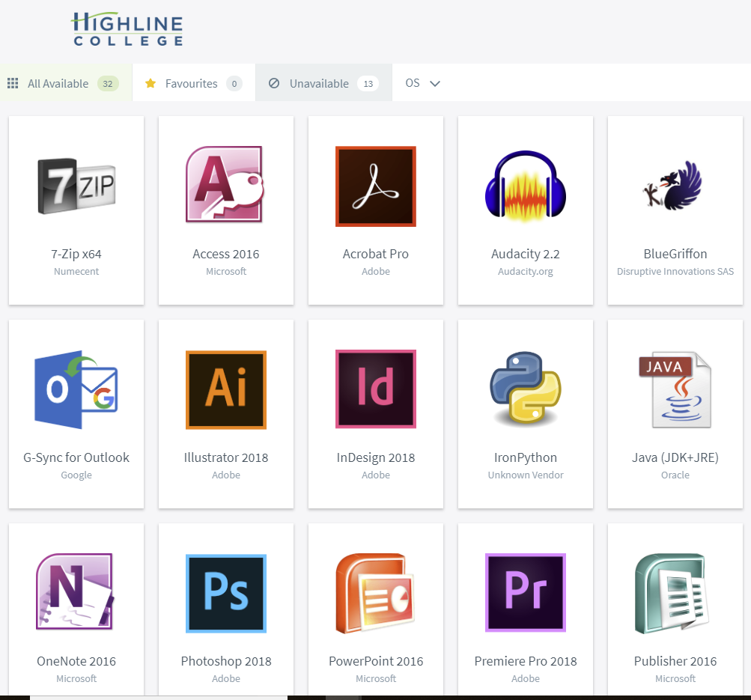Launch Illustrator 2018 from its Ai icon
The image size is (751, 700).
click(x=226, y=390)
